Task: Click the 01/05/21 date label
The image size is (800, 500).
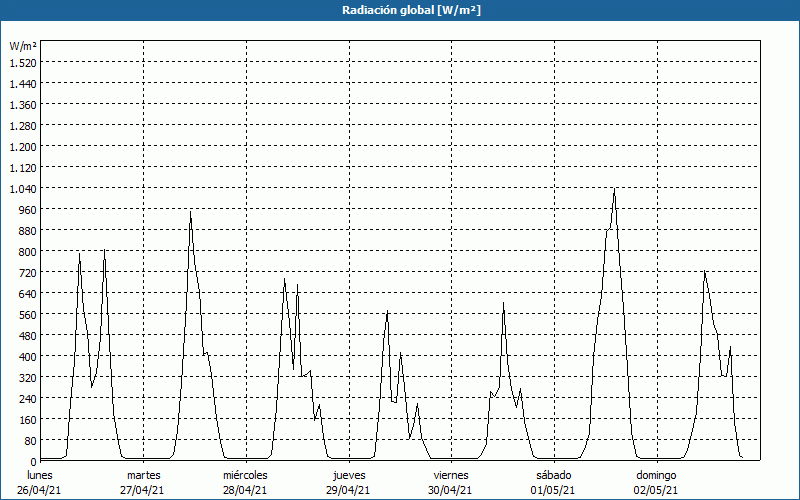Action: tap(553, 490)
